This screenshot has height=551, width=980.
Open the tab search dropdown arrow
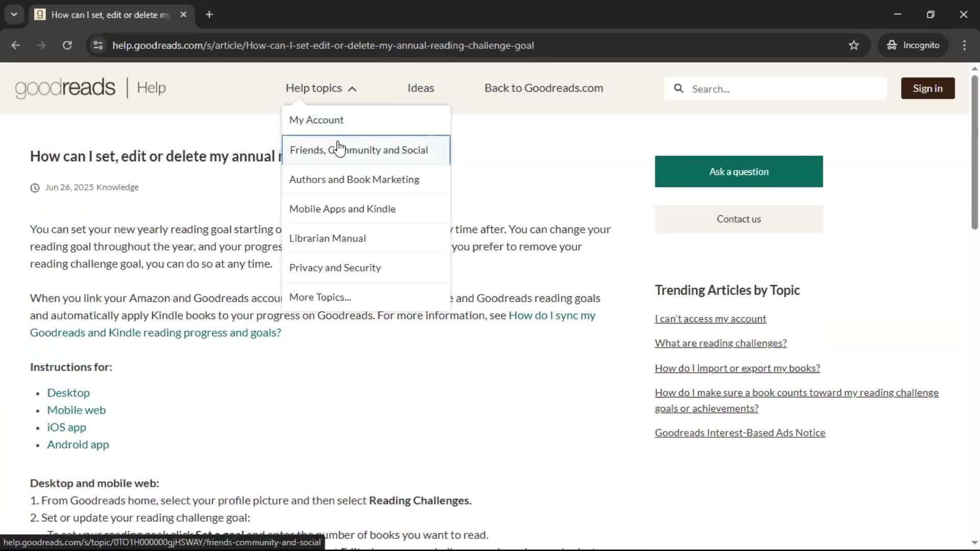tap(14, 15)
